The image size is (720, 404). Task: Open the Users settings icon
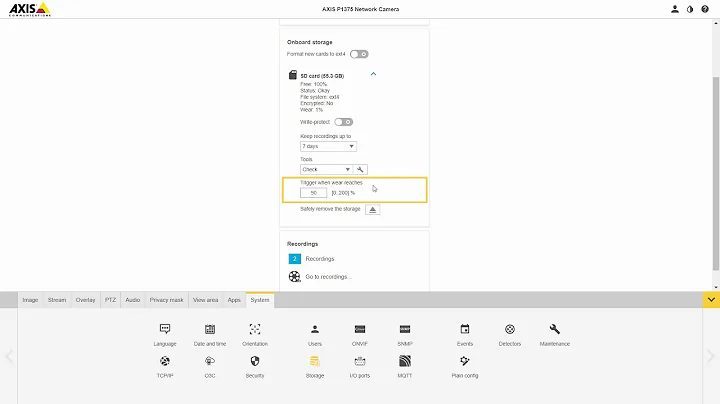click(x=315, y=329)
